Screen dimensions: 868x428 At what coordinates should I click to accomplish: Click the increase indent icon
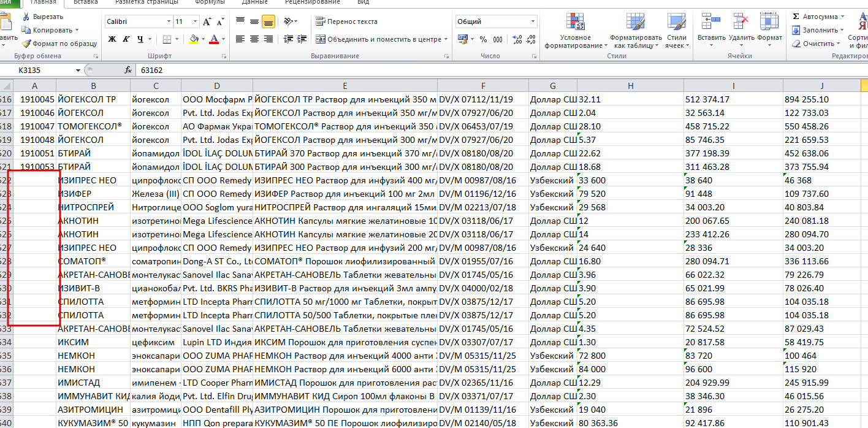(303, 39)
